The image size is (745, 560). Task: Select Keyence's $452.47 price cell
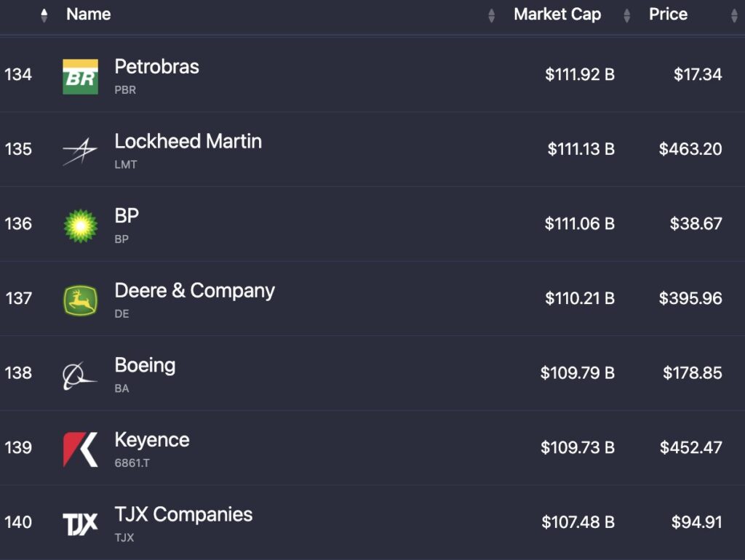coord(690,447)
